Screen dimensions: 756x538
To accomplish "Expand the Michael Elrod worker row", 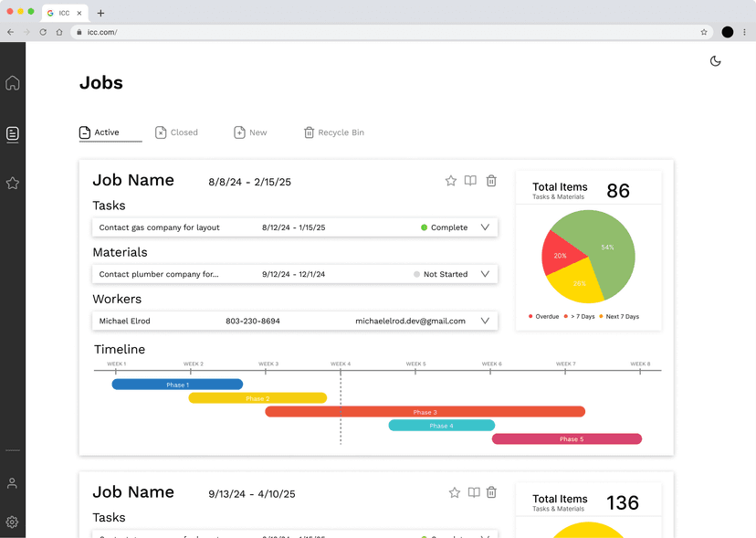I will (x=485, y=321).
